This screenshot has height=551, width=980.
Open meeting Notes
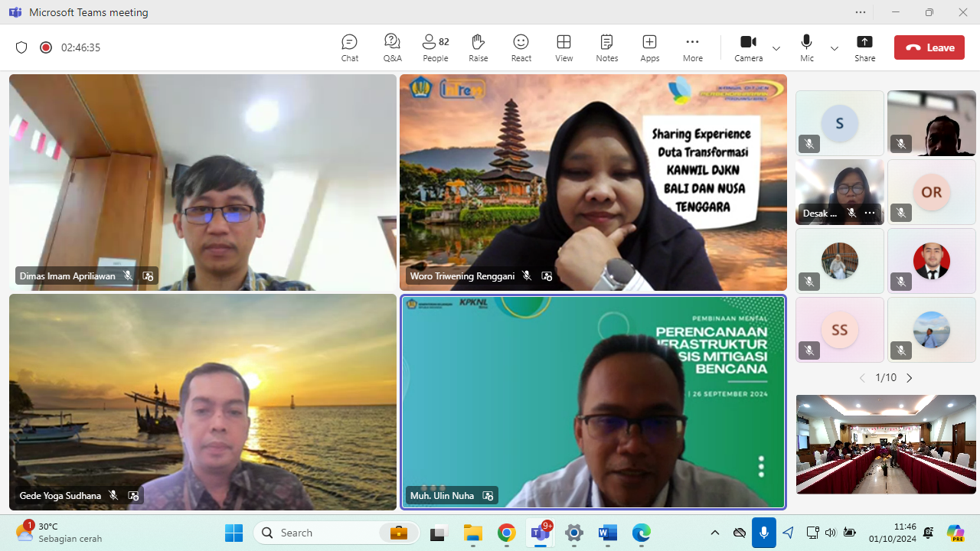click(x=606, y=47)
